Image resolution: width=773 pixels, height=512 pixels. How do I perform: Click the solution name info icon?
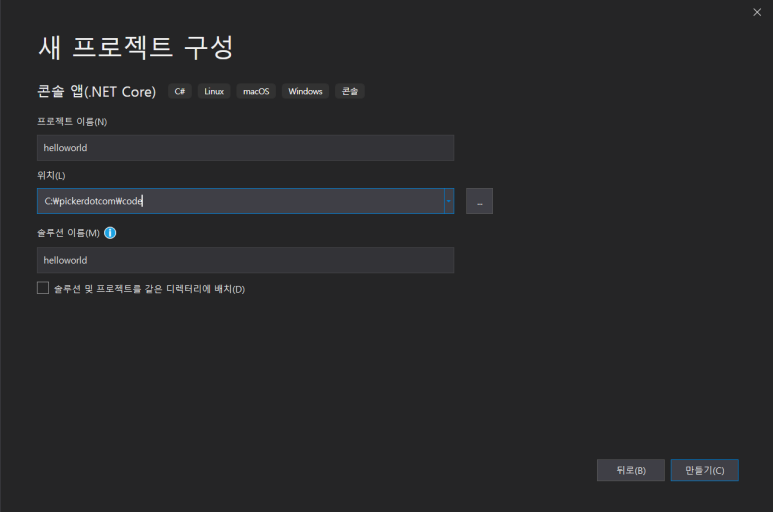[x=110, y=233]
